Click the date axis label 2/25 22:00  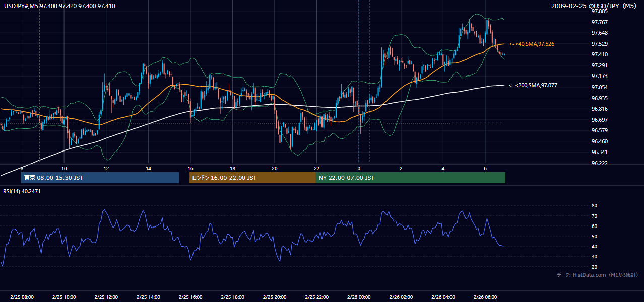(x=316, y=297)
